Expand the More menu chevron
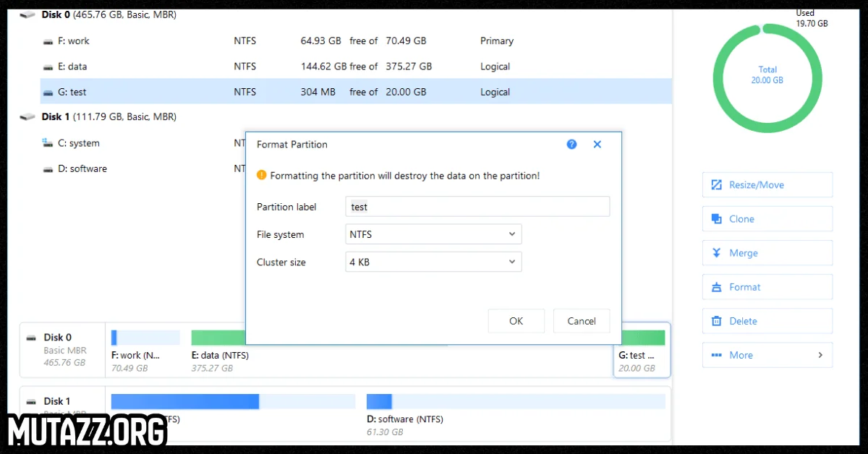 coord(820,355)
